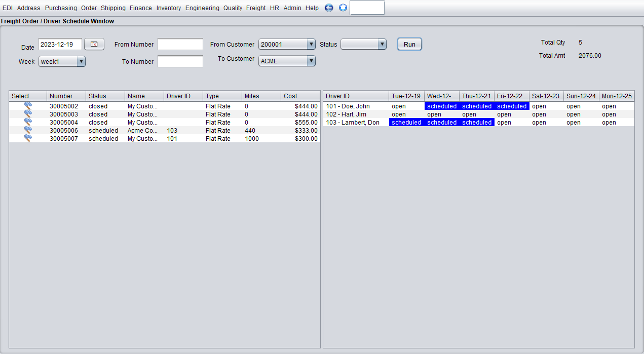Screen dimensions: 644x354
Task: Click the open Tue-12-19 slot for Jim Hart
Action: pos(405,114)
